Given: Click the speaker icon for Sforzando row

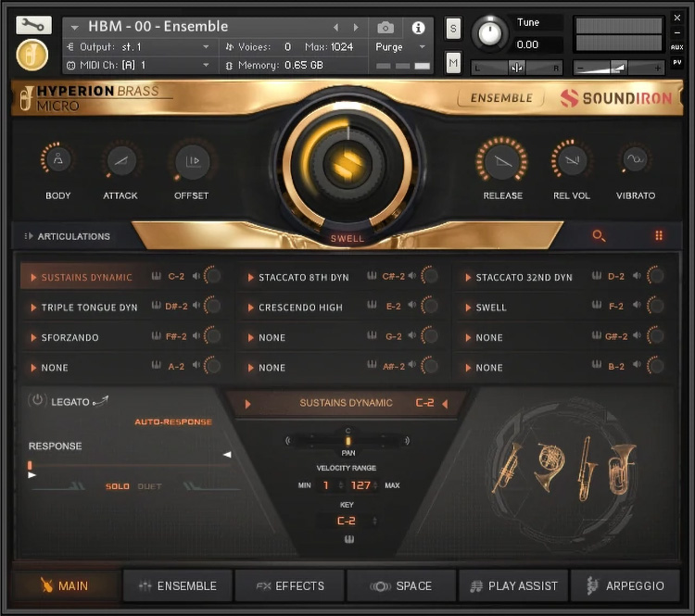Looking at the screenshot, I should (196, 336).
